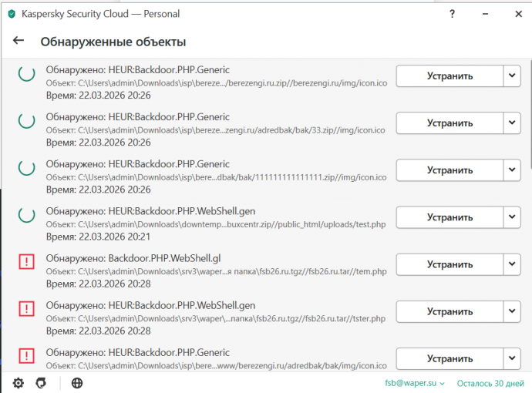Go back using the arrow button
This screenshot has width=532, height=393.
19,42
